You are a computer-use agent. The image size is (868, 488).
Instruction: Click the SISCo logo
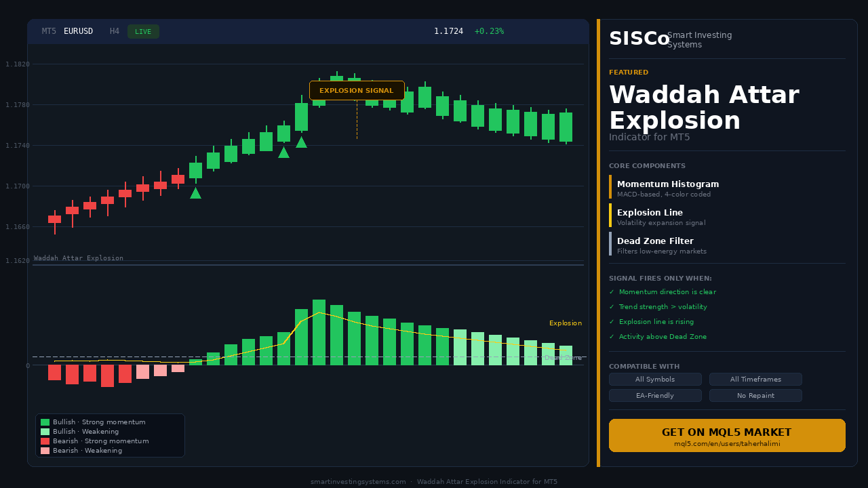click(639, 39)
